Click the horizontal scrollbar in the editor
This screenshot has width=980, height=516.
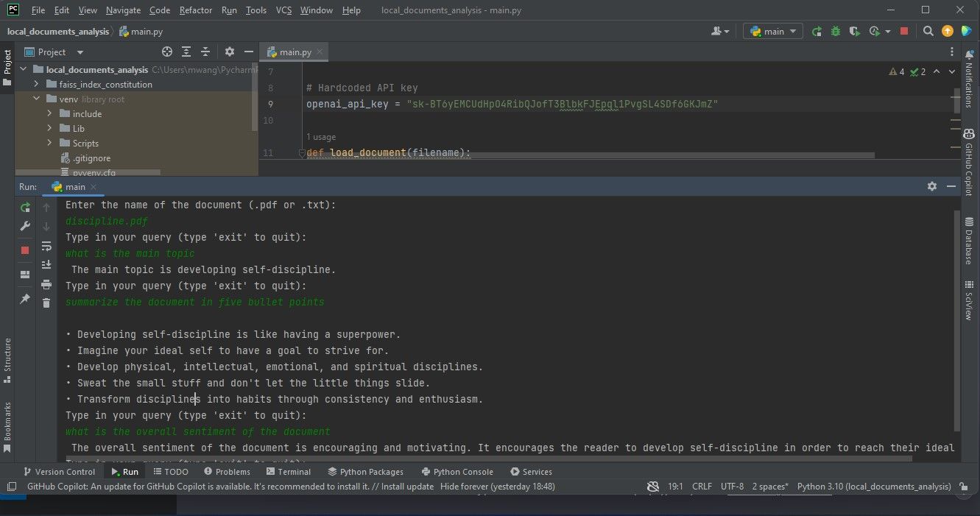point(589,155)
